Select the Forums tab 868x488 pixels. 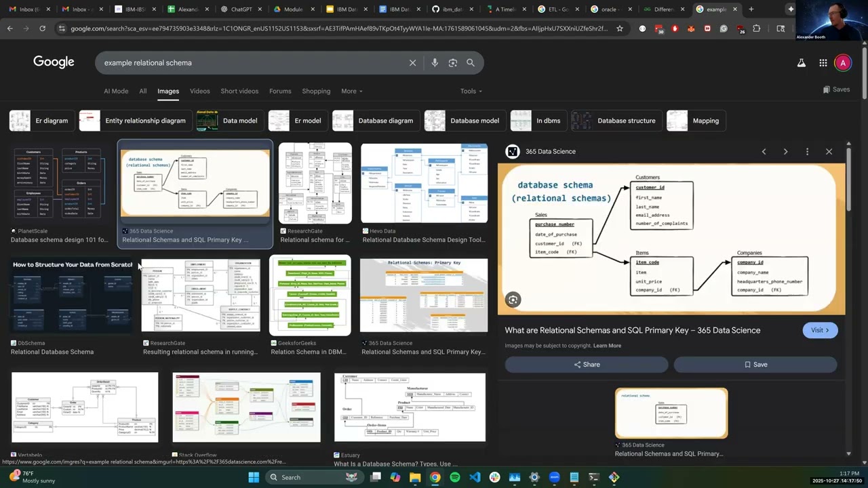pyautogui.click(x=280, y=91)
